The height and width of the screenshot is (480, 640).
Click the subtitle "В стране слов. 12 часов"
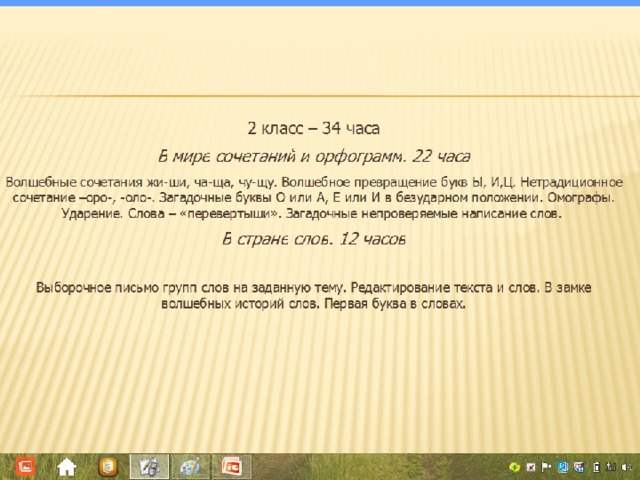(314, 239)
